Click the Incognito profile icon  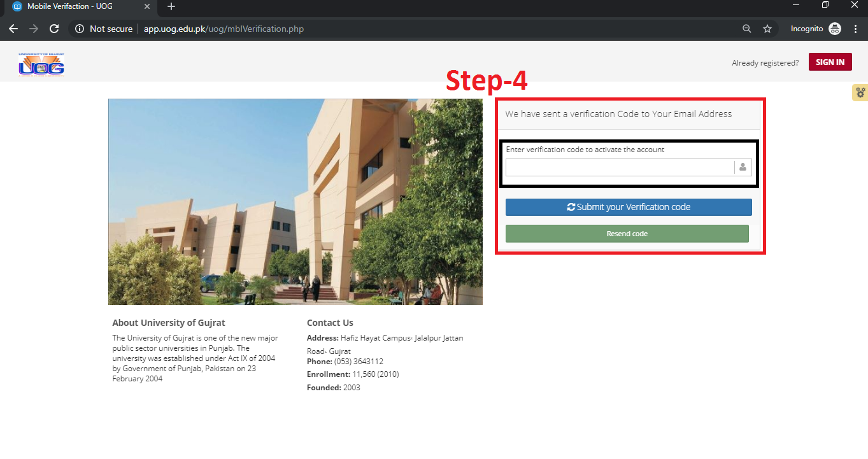[834, 28]
